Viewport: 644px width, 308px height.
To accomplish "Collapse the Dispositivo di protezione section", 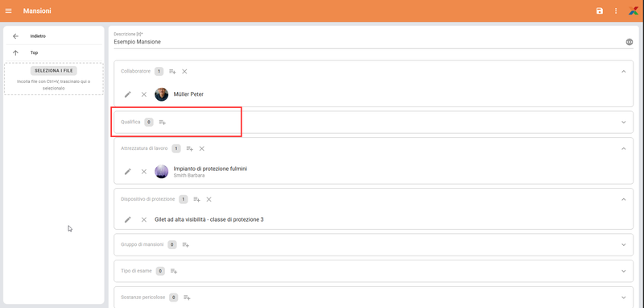I will (x=623, y=199).
